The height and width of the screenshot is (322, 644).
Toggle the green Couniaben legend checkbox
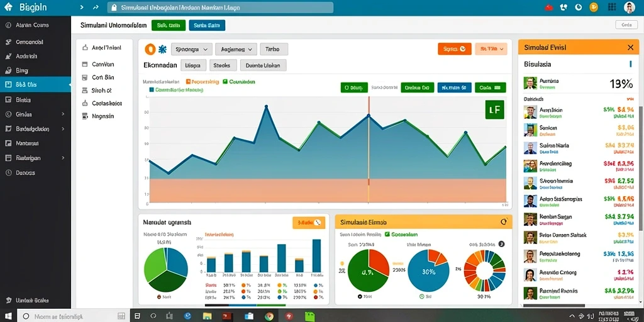point(225,82)
